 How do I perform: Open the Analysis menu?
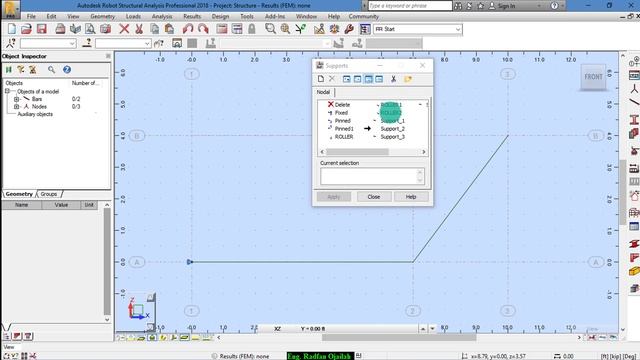click(162, 17)
